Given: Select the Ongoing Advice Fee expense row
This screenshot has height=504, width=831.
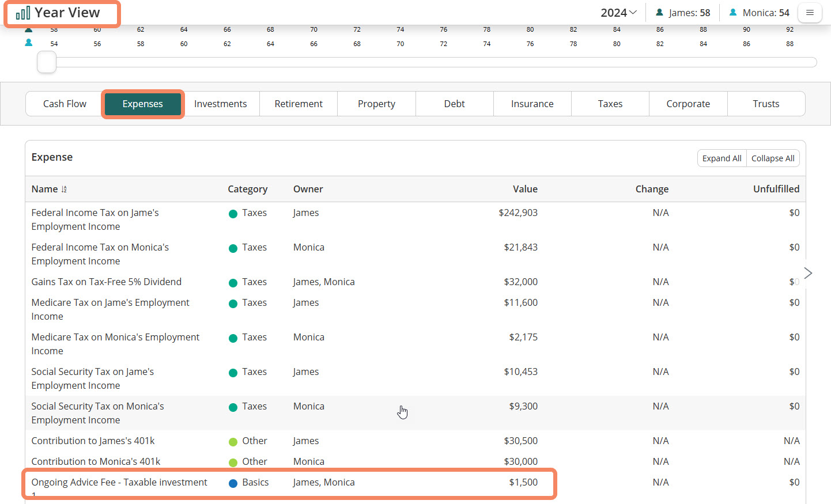Looking at the screenshot, I should 119,483.
